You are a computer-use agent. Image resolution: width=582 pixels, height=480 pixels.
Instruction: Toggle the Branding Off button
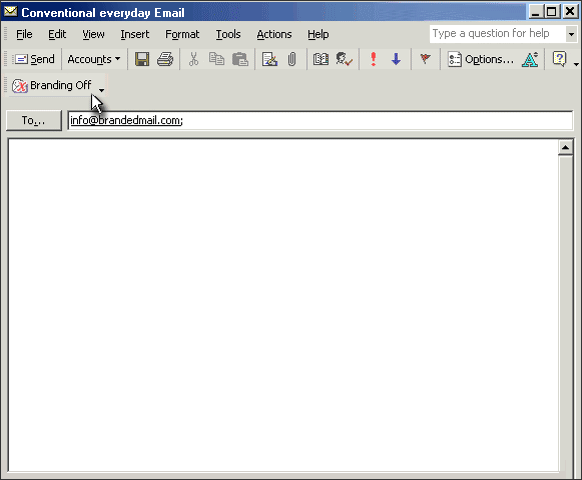[51, 85]
